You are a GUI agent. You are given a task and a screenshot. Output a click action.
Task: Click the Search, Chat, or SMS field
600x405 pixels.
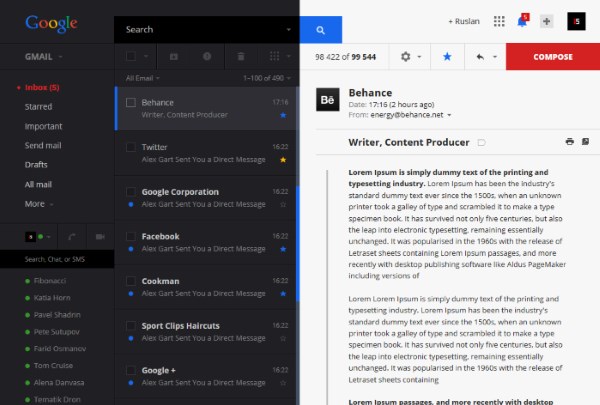57,259
